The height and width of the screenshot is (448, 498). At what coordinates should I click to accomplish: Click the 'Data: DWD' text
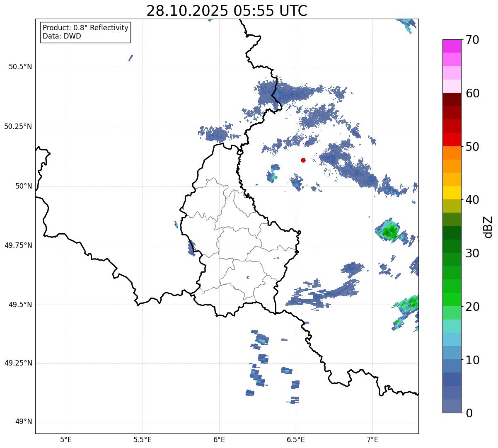(62, 36)
